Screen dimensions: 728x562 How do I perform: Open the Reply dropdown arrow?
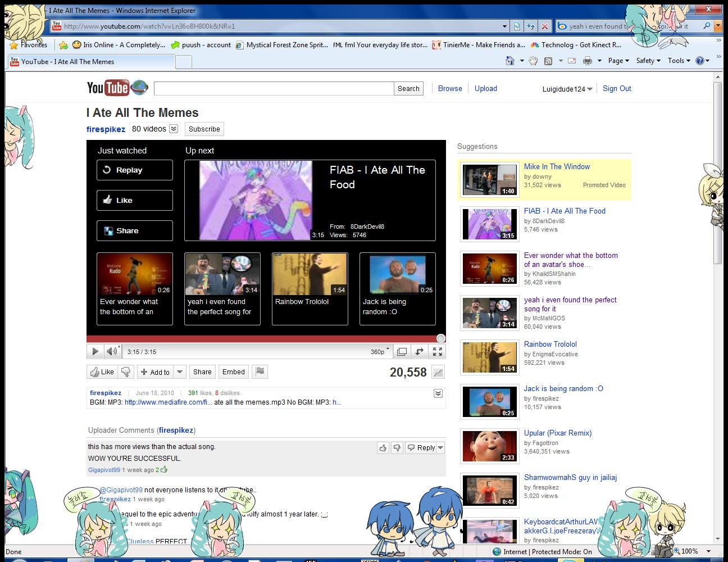(440, 448)
